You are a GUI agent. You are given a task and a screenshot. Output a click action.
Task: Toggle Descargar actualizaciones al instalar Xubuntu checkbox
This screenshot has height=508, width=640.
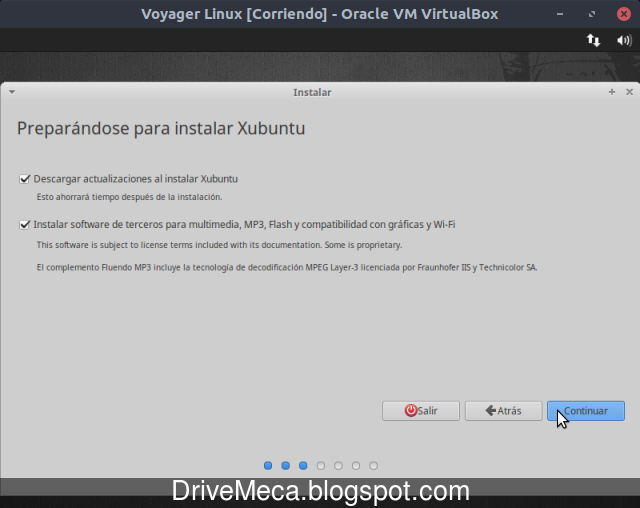24,179
